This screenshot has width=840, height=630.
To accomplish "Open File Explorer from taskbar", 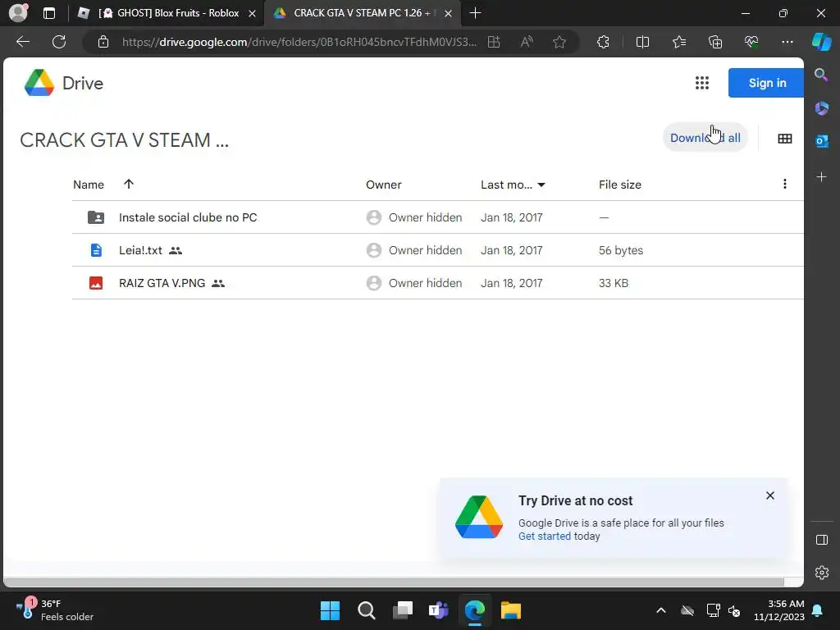I will click(510, 610).
